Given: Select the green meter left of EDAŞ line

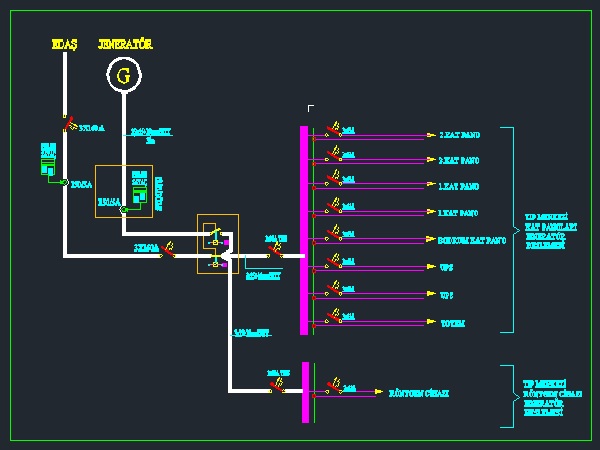Looking at the screenshot, I should (47, 164).
